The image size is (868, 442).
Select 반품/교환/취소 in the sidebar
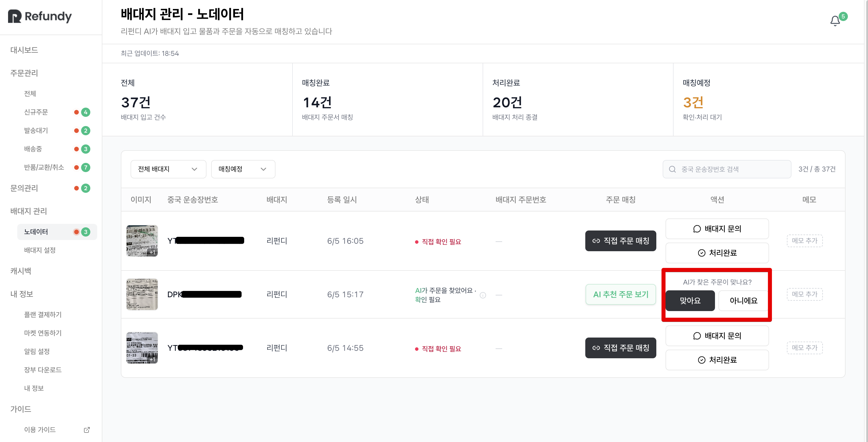[x=44, y=167]
